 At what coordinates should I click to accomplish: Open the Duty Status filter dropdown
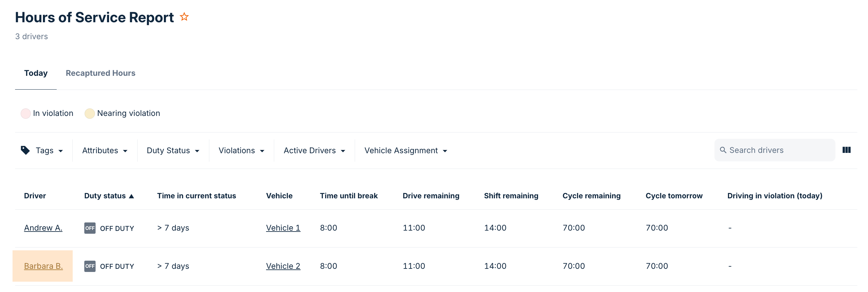coord(173,151)
